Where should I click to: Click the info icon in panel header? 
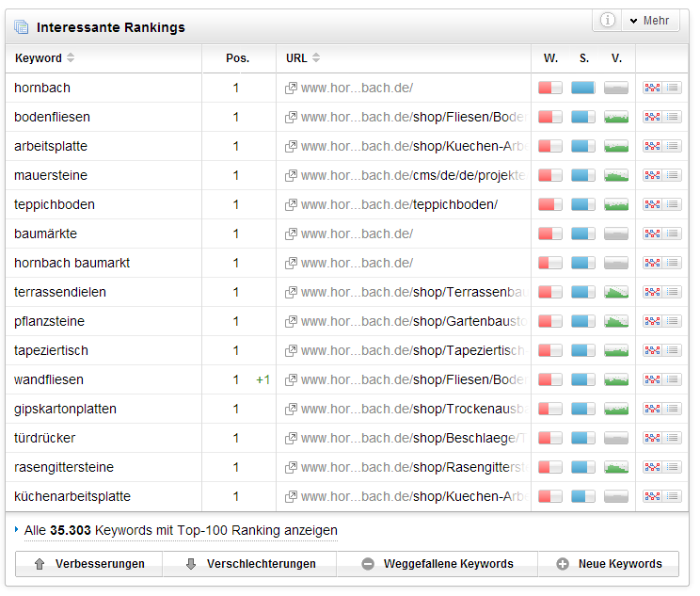tap(608, 21)
